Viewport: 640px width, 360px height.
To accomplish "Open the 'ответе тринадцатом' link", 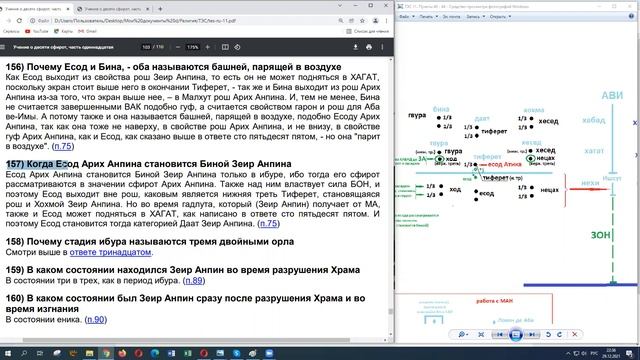I will point(110,252).
